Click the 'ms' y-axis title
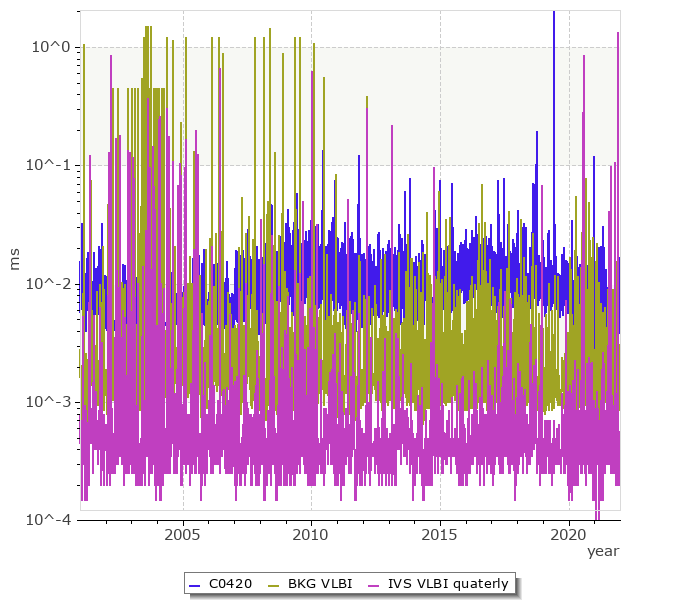 [x=14, y=263]
